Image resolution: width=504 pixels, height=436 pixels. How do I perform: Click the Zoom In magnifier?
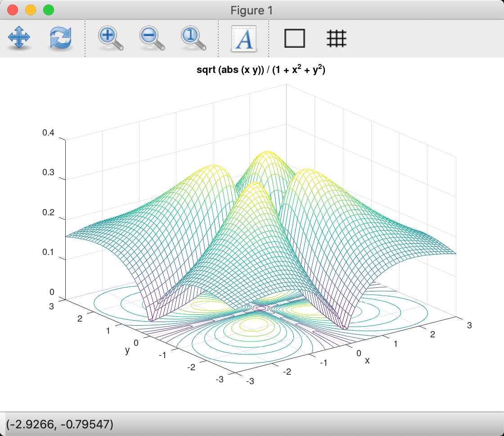(x=110, y=39)
